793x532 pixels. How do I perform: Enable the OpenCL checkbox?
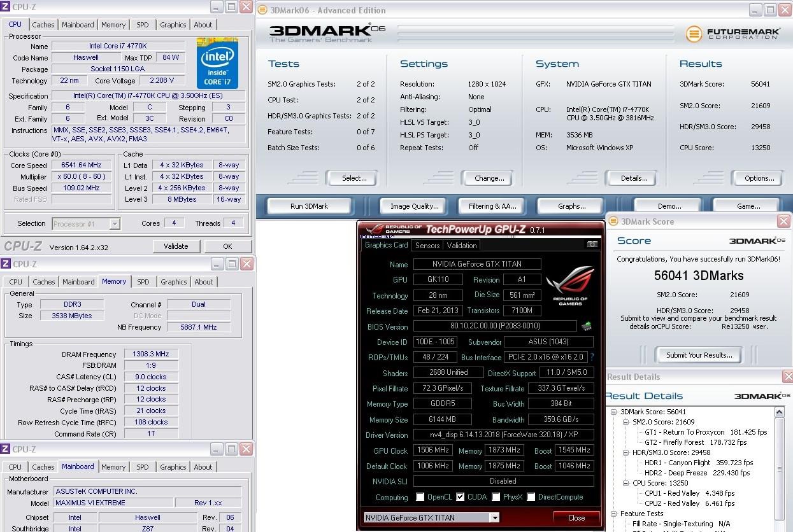pyautogui.click(x=420, y=497)
